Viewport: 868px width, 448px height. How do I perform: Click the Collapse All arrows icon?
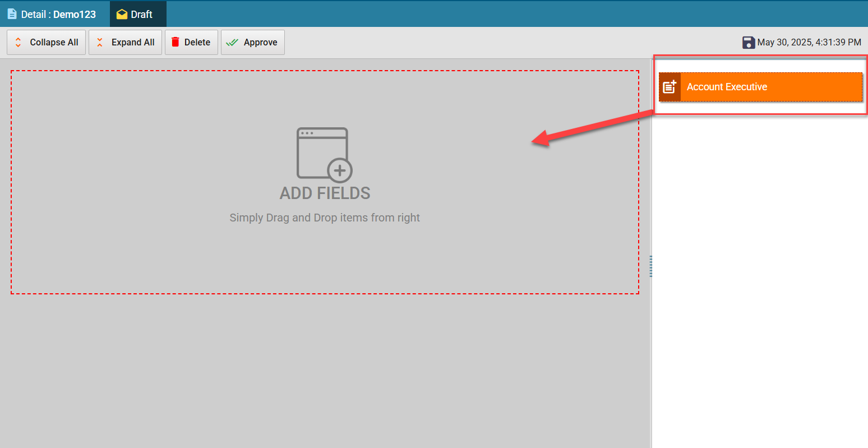[x=18, y=43]
